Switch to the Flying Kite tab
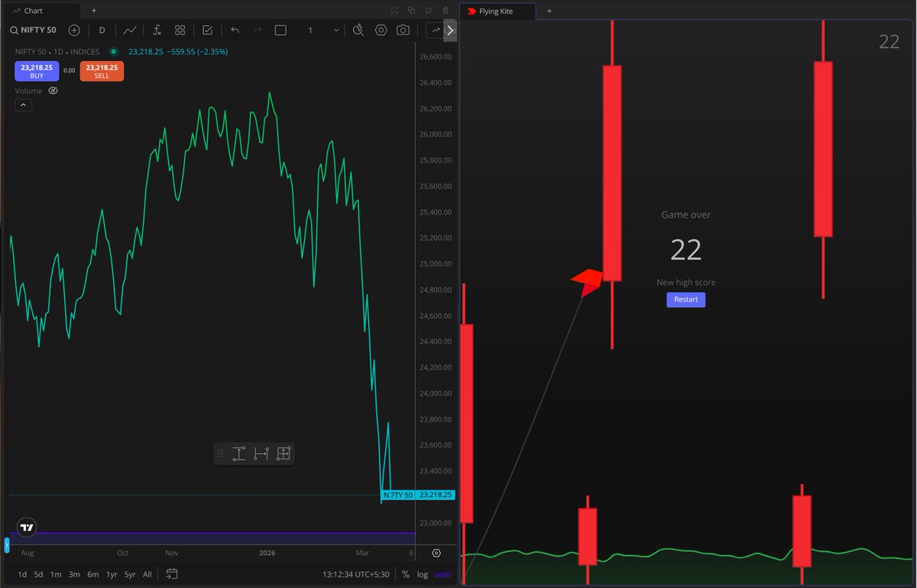917x588 pixels. pos(497,11)
